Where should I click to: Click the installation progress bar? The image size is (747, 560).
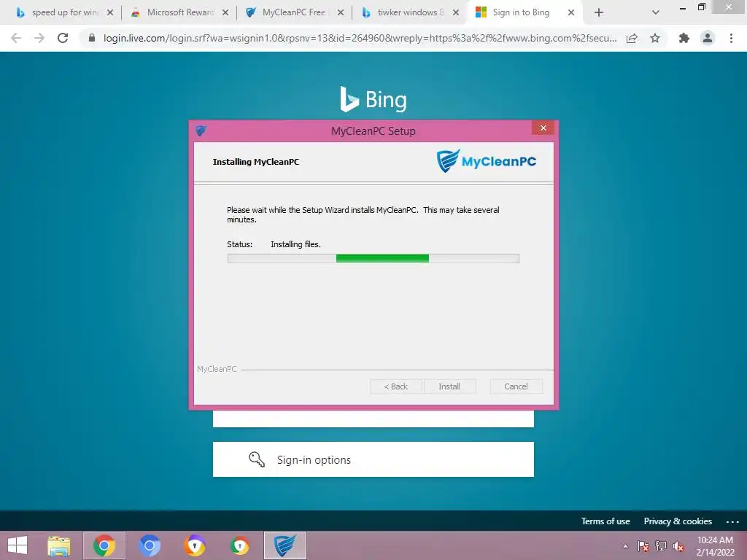click(373, 259)
